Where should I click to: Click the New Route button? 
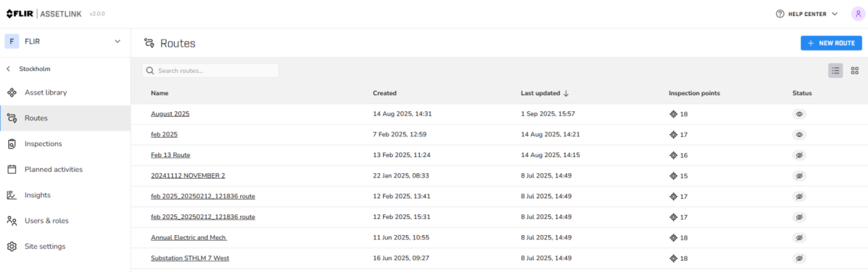(831, 43)
